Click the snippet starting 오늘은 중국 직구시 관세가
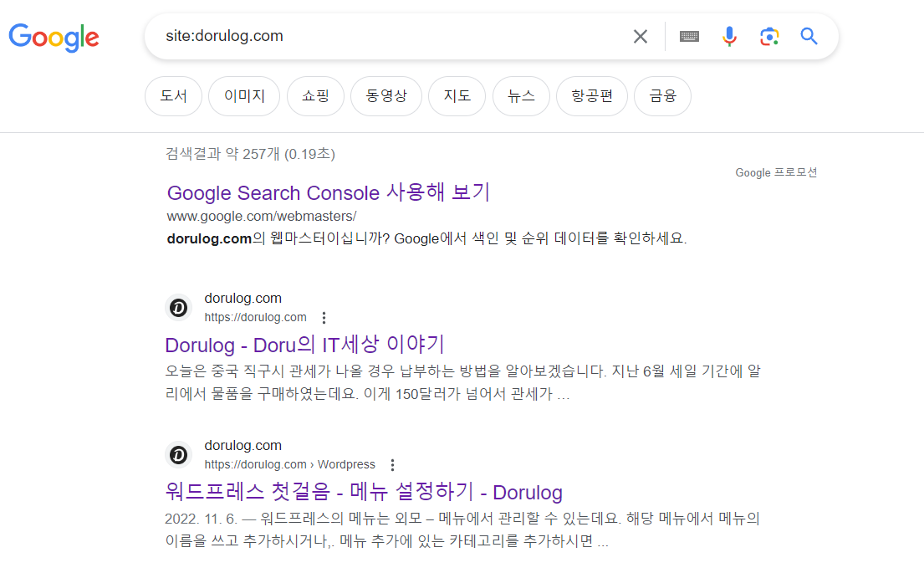 point(463,382)
